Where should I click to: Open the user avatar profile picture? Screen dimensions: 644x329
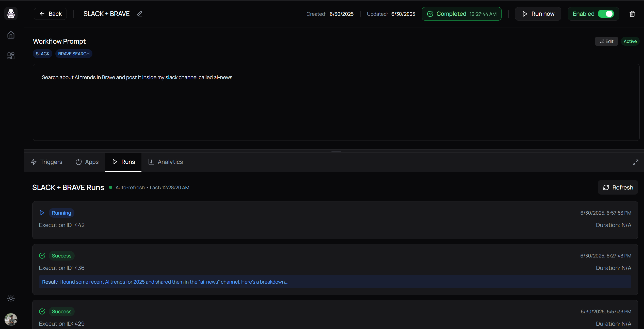pyautogui.click(x=11, y=319)
